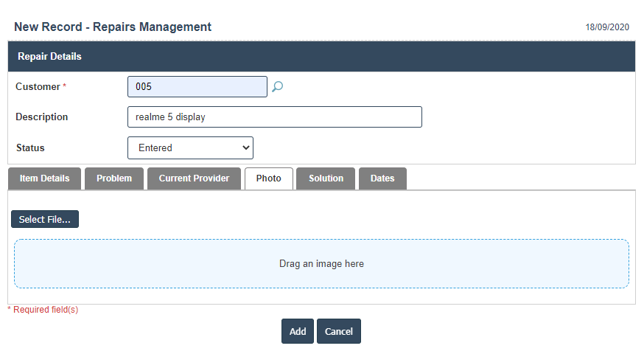Click the Add button to save record

(x=297, y=331)
